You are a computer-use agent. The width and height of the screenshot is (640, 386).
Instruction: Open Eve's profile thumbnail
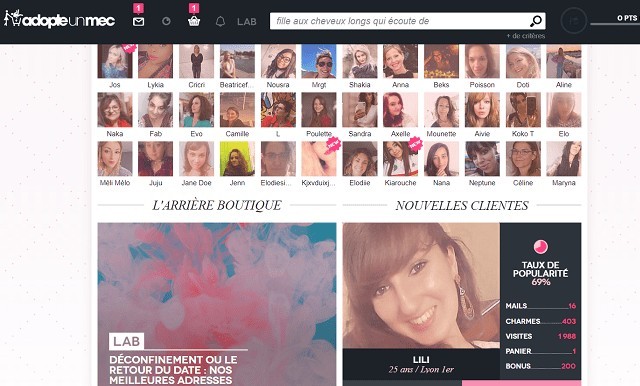click(x=196, y=110)
